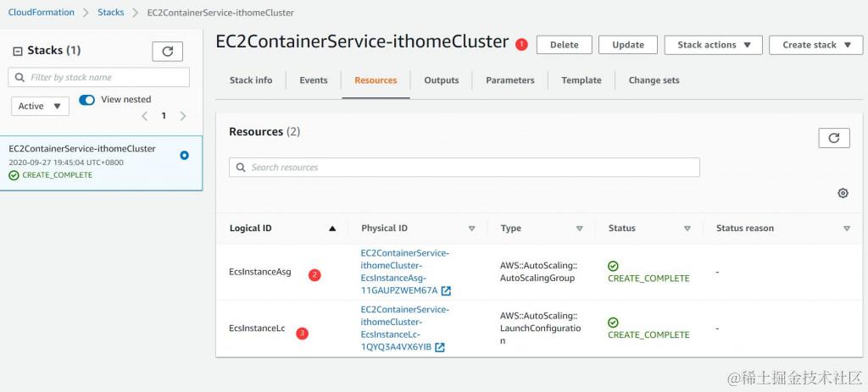The image size is (868, 392).
Task: Click CREATE_COMPLETE status in EcsInstanceLc row
Action: (x=648, y=329)
